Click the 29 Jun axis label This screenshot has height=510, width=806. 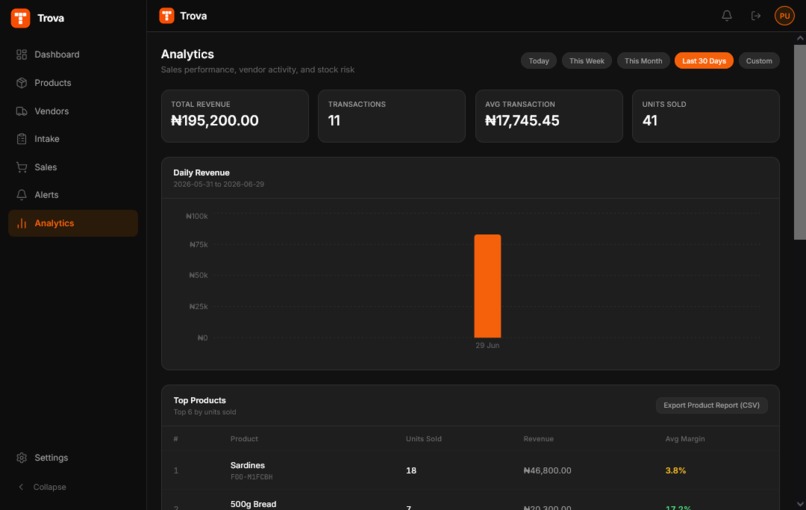point(487,345)
